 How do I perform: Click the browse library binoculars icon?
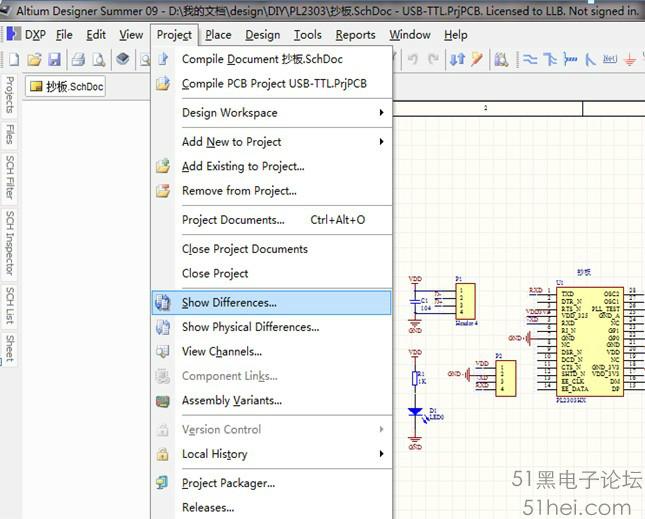(x=501, y=60)
